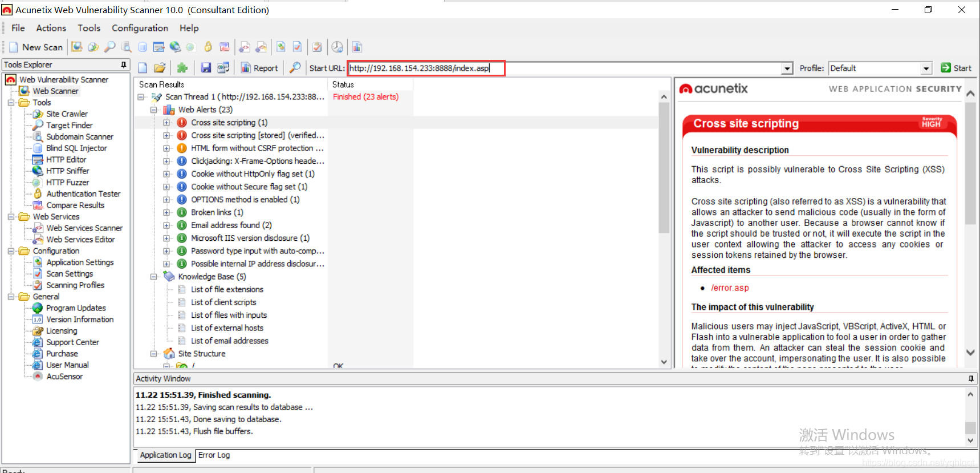
Task: Open the Web Services Scanner toolbar icon
Action: pyautogui.click(x=245, y=47)
